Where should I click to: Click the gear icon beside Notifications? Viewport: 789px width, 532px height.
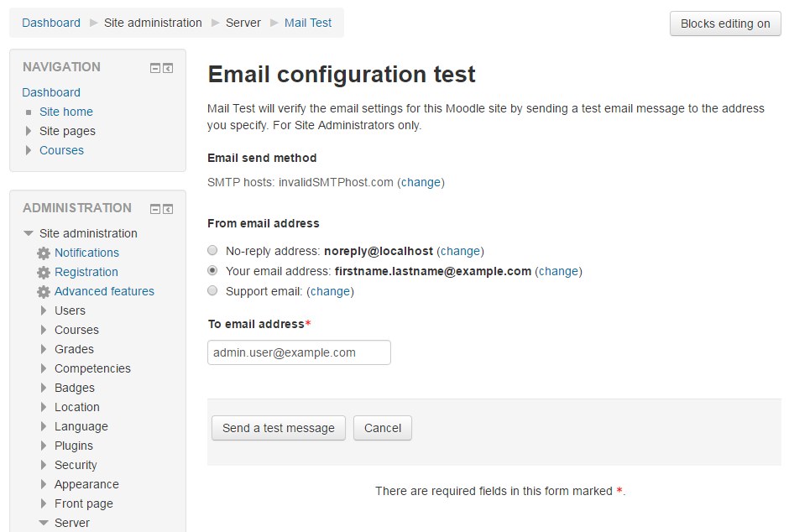click(x=44, y=253)
